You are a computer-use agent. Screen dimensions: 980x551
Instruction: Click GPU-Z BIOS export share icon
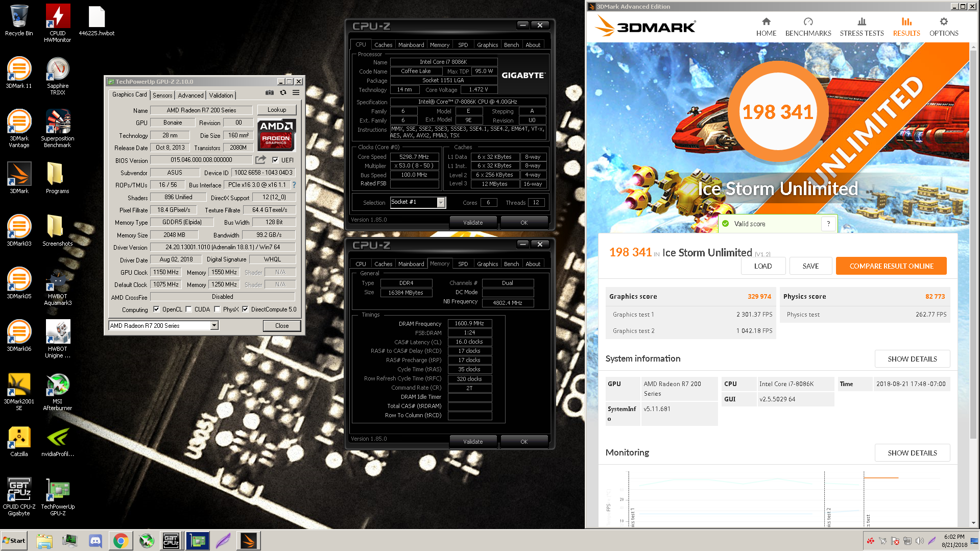(260, 160)
